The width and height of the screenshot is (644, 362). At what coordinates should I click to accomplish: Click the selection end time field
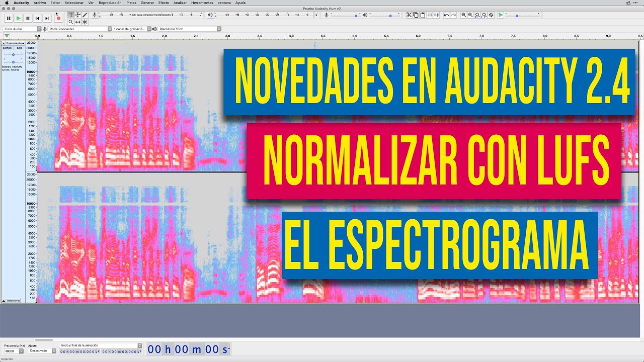[x=122, y=351]
